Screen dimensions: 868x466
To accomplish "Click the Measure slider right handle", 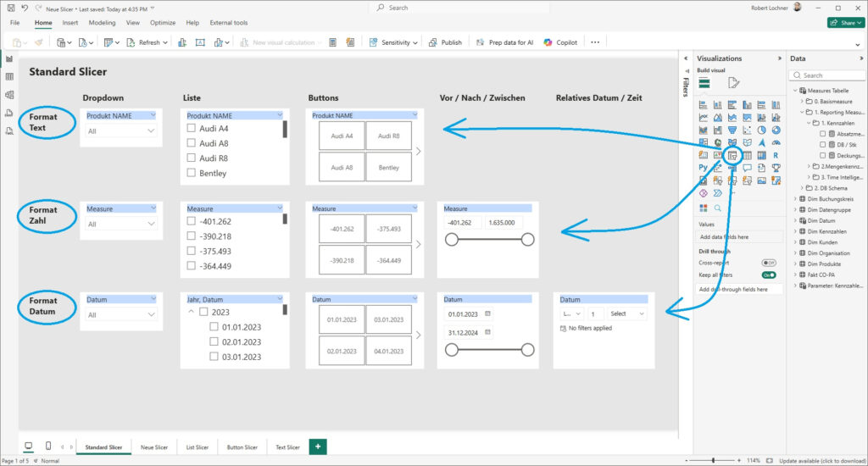I will [x=527, y=240].
